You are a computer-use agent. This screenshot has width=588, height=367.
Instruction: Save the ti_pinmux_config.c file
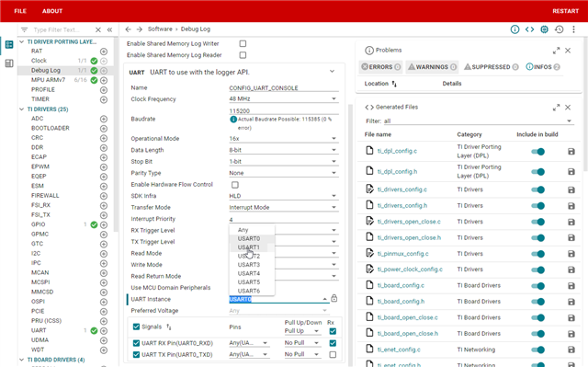(x=571, y=254)
